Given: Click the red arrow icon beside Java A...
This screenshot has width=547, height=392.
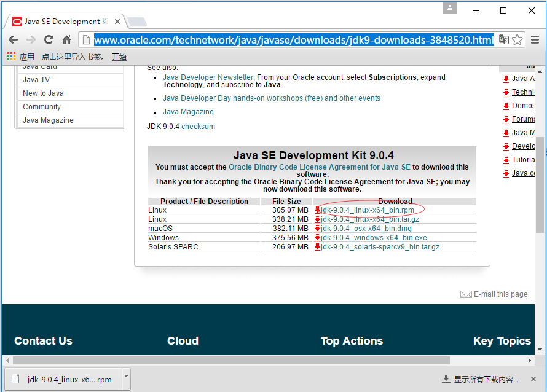Looking at the screenshot, I should coord(506,79).
